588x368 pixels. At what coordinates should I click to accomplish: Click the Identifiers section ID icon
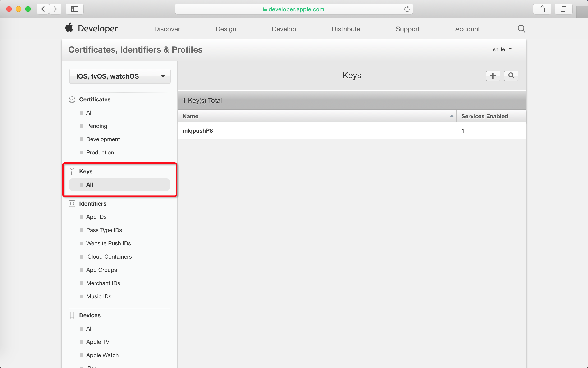click(x=72, y=204)
